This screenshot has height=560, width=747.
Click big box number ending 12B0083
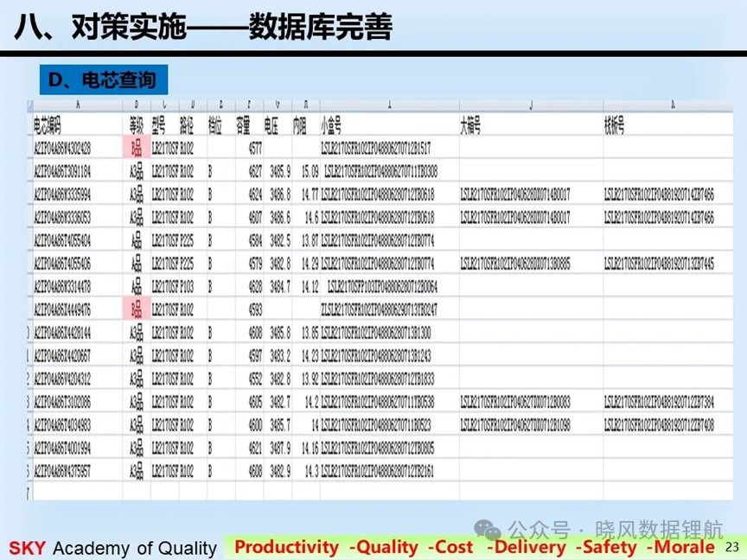pos(515,402)
